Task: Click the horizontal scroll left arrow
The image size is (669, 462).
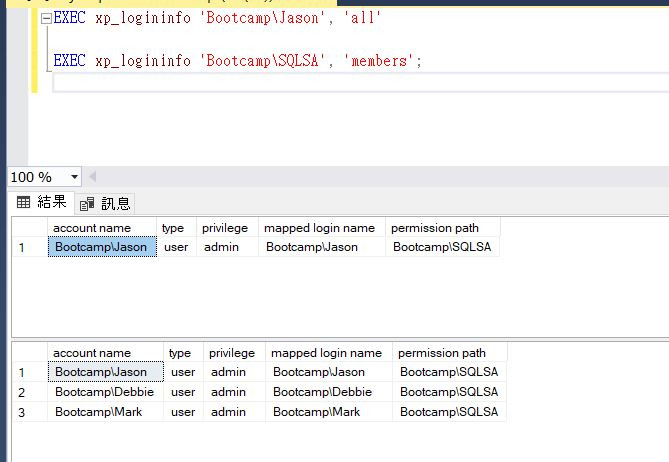Action: pyautogui.click(x=92, y=176)
